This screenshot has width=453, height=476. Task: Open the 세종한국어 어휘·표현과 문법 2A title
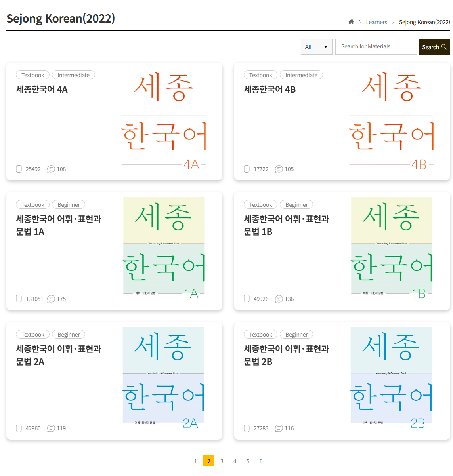click(x=59, y=355)
